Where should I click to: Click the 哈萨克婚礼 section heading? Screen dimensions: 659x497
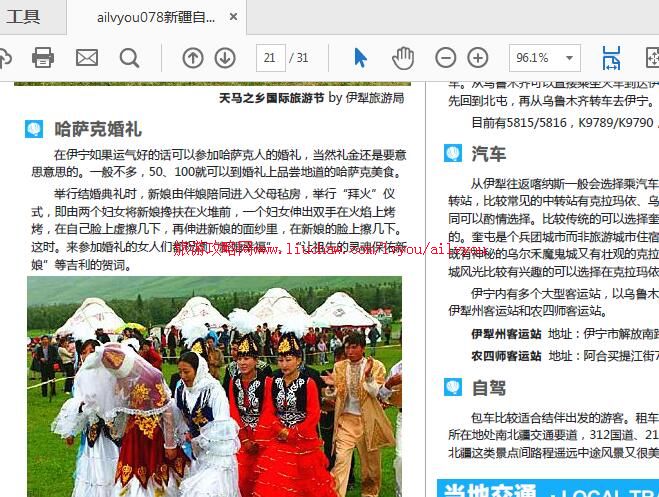click(x=98, y=129)
